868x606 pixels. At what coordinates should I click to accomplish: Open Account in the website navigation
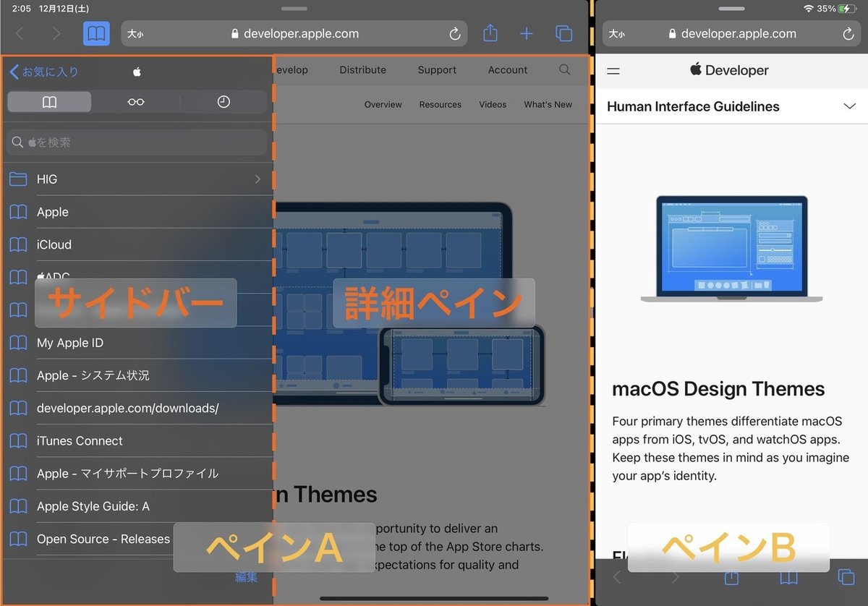(508, 70)
